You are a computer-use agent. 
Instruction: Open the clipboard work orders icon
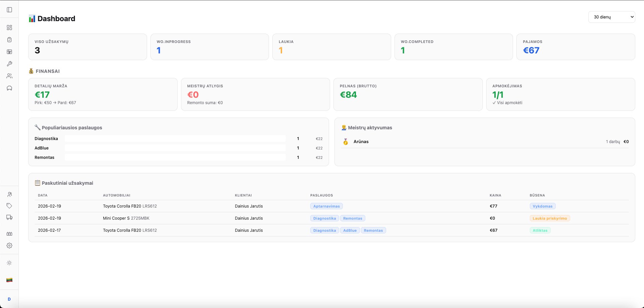click(x=9, y=40)
